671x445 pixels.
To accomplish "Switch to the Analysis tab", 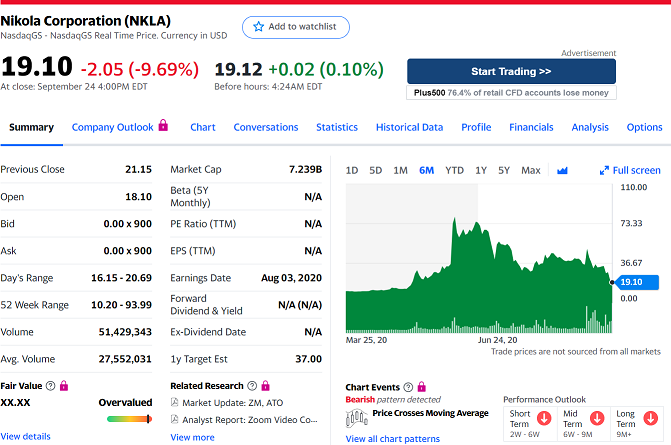I will point(590,128).
